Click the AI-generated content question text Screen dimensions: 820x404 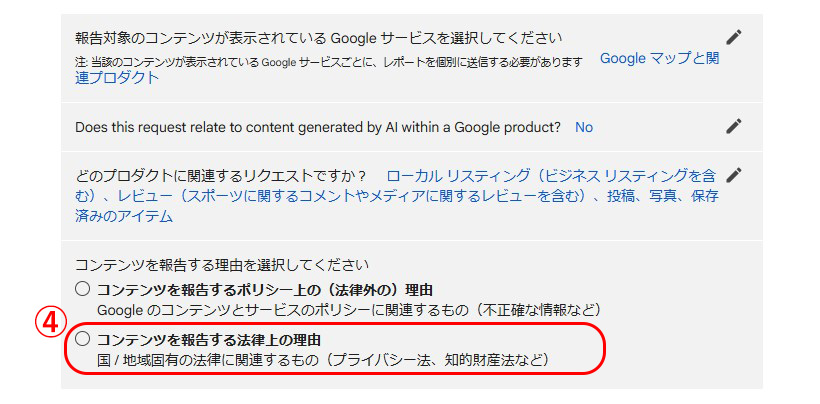(318, 128)
